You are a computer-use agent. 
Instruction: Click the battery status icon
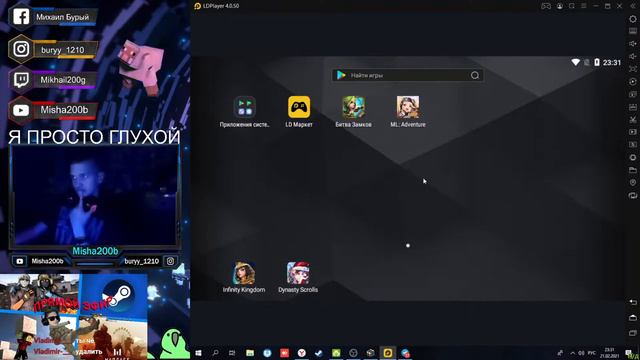(597, 62)
